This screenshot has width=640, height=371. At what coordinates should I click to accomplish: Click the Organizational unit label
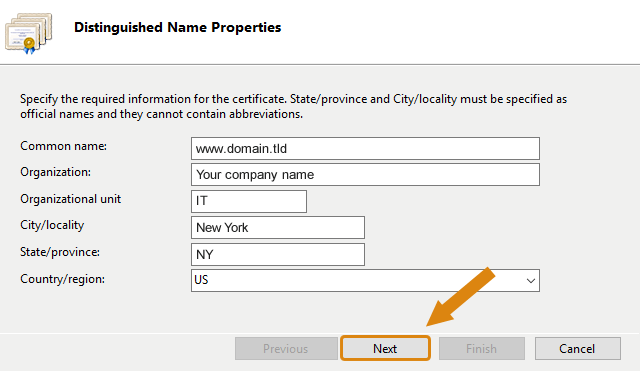tap(71, 199)
